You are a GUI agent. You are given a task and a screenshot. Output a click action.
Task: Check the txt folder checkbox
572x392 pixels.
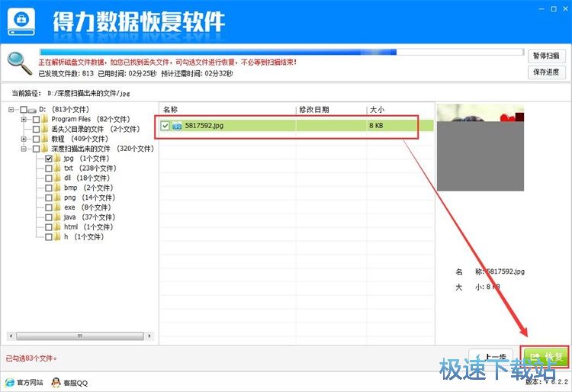click(x=49, y=169)
